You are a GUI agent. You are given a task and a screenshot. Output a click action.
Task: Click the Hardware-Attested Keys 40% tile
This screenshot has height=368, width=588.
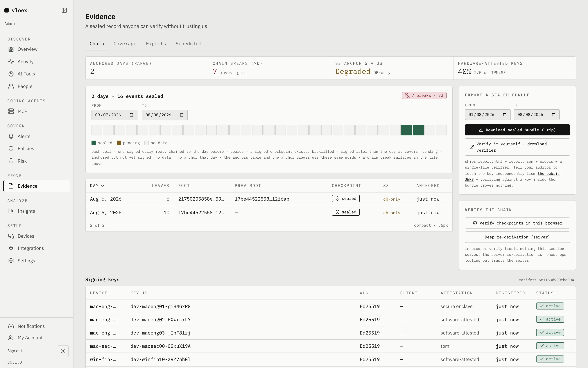click(515, 68)
